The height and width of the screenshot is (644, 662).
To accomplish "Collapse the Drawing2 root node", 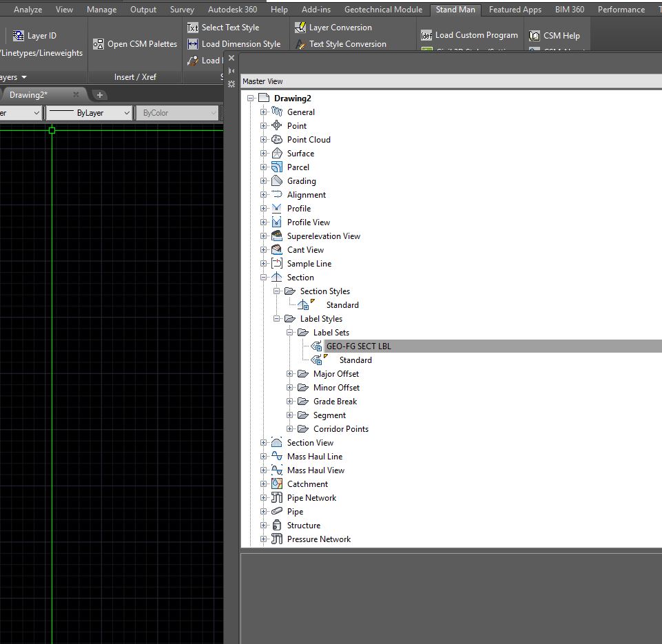I will (x=250, y=98).
